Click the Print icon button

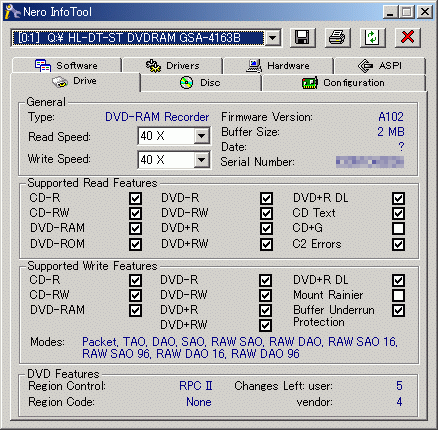pos(337,37)
